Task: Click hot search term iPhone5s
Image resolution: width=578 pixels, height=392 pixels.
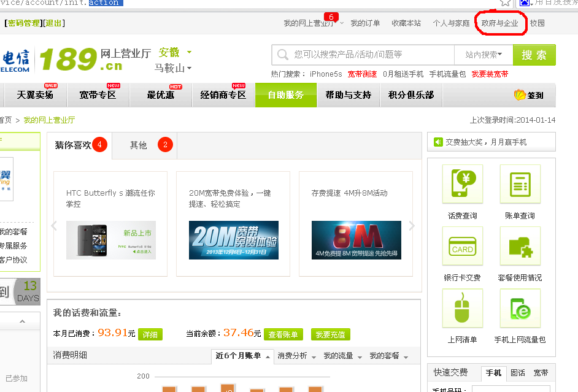Action: (x=326, y=74)
